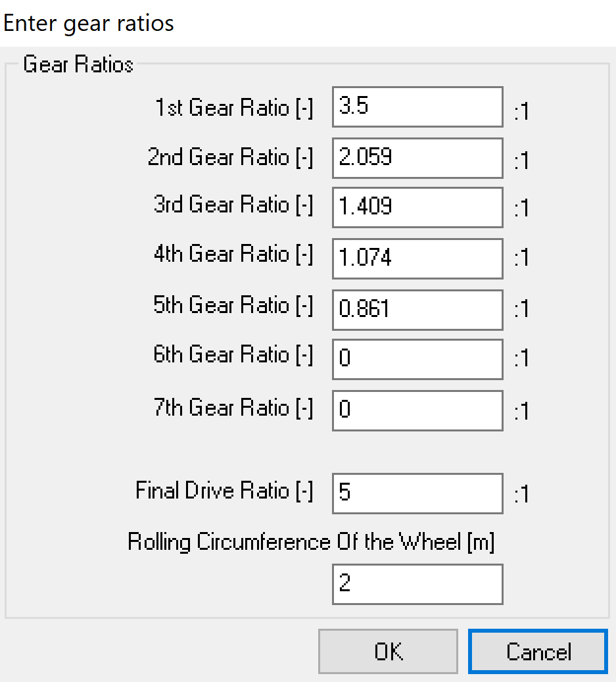Screen dimensions: 616x682
Task: Click the Cancel button
Action: [538, 652]
